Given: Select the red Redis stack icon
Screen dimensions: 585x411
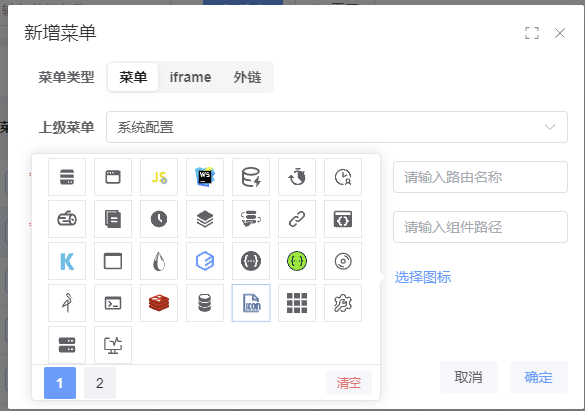Looking at the screenshot, I should click(159, 303).
